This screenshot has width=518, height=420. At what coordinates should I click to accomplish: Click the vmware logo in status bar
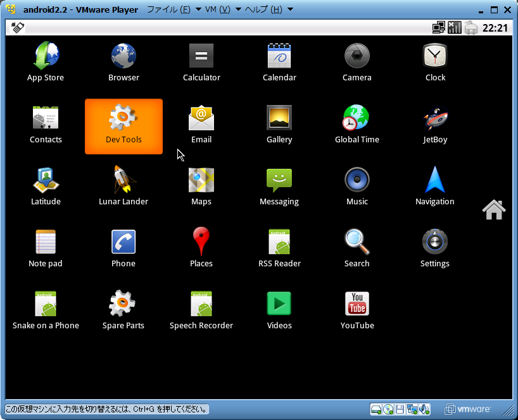point(467,409)
